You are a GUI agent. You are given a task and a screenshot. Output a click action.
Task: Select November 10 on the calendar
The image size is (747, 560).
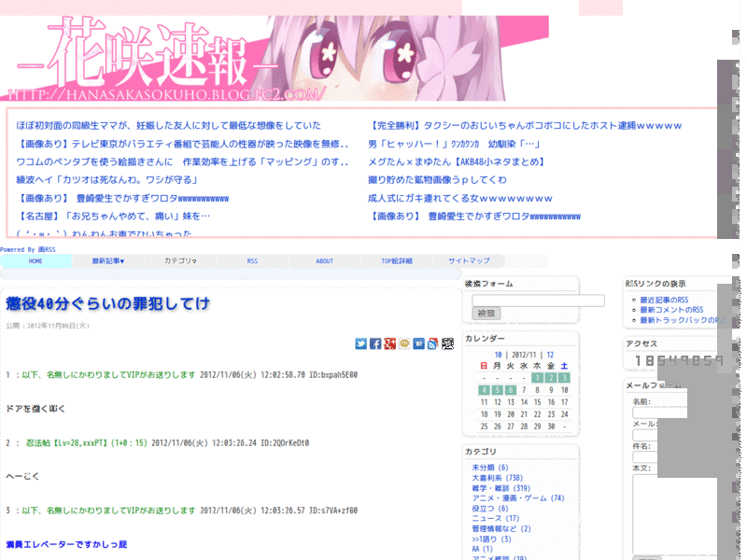[x=565, y=390]
